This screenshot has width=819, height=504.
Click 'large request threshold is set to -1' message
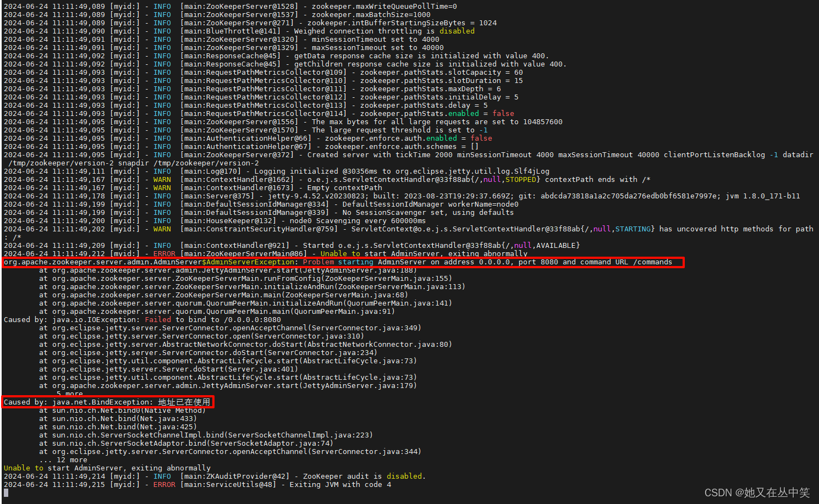point(399,130)
